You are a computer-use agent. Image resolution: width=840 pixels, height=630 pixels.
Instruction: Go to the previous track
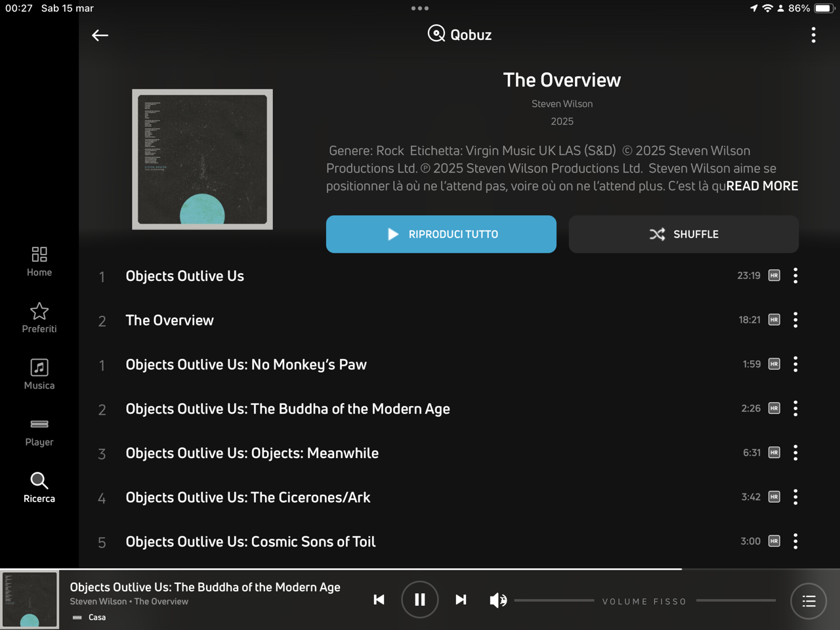pyautogui.click(x=379, y=600)
